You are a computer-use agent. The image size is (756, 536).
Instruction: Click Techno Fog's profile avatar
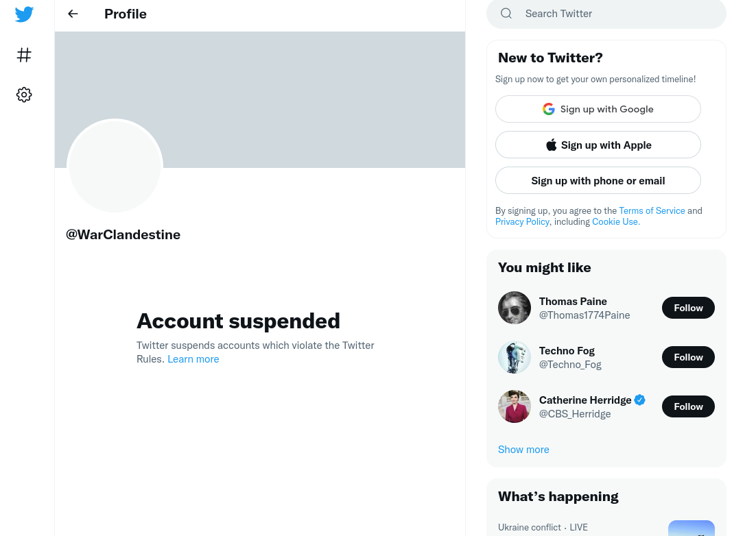pyautogui.click(x=515, y=357)
